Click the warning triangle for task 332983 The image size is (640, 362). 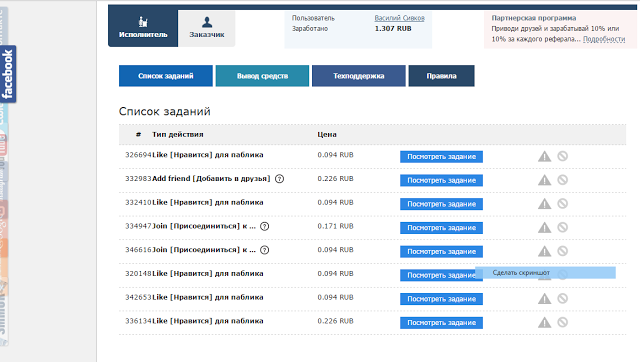pos(544,180)
